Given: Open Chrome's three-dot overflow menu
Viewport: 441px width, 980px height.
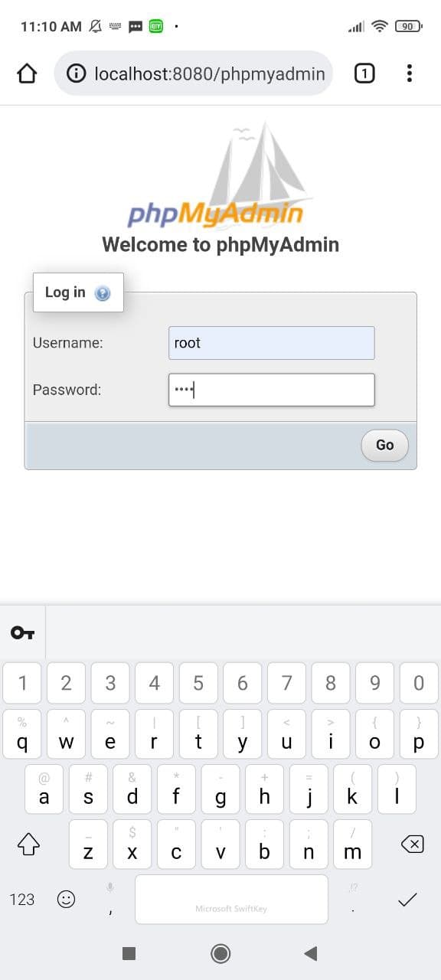Looking at the screenshot, I should [410, 73].
